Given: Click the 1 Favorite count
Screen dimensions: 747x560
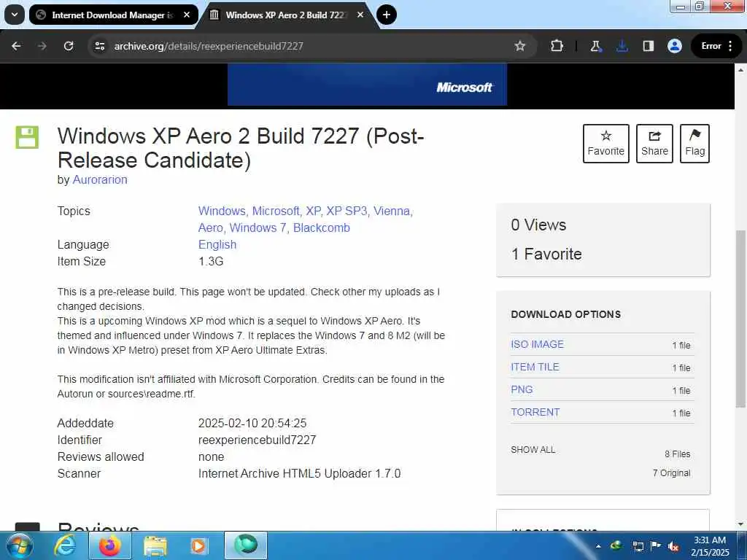Looking at the screenshot, I should click(x=546, y=254).
